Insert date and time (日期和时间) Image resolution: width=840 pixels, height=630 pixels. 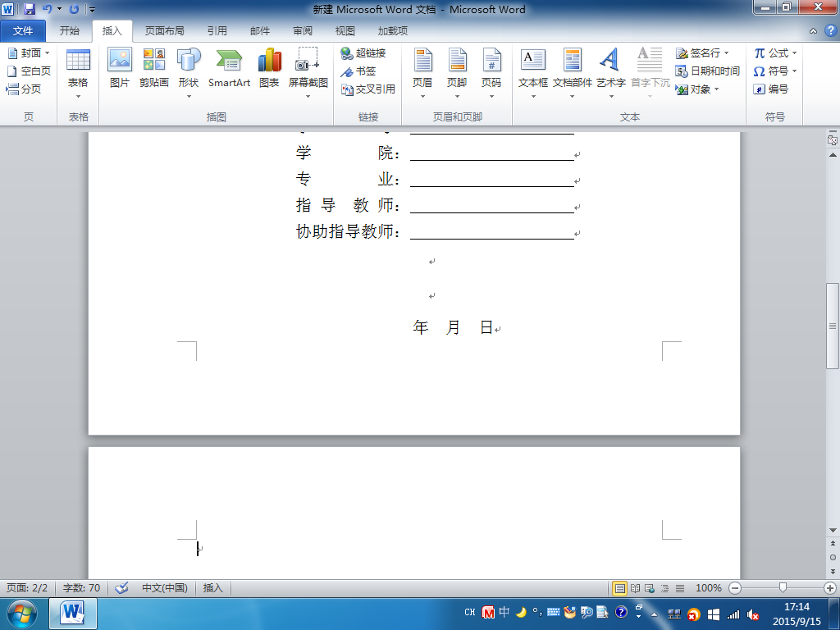(708, 71)
